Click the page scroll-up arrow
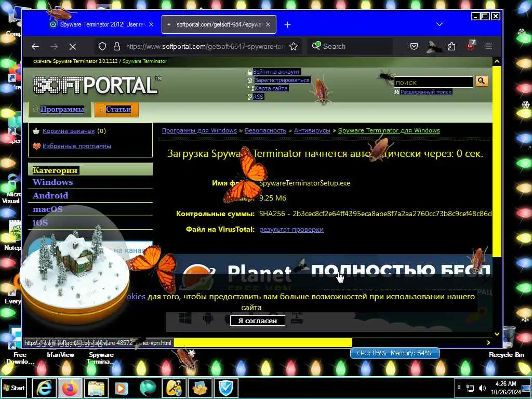 (497, 61)
